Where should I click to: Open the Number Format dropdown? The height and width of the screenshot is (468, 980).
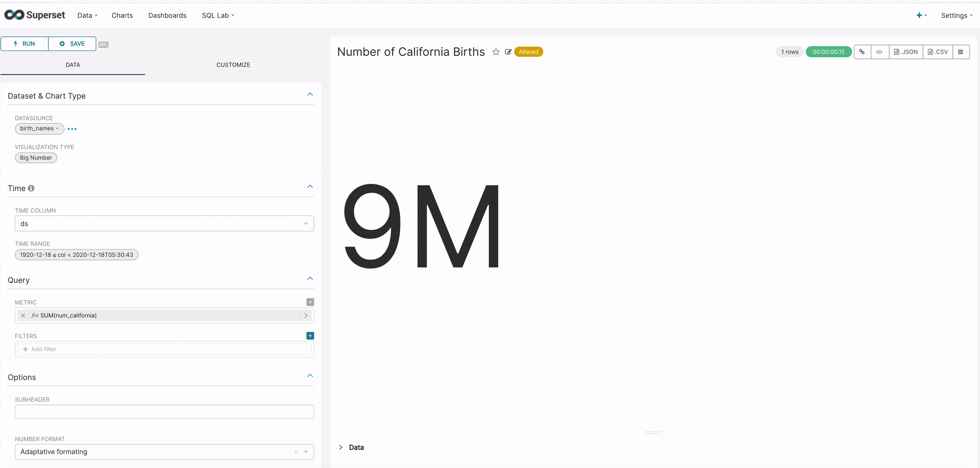click(x=164, y=452)
